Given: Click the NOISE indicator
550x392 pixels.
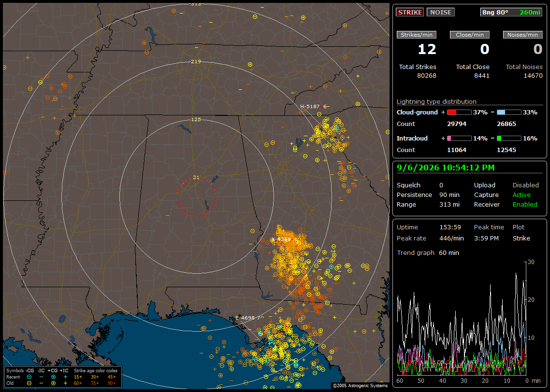Looking at the screenshot, I should [x=441, y=12].
